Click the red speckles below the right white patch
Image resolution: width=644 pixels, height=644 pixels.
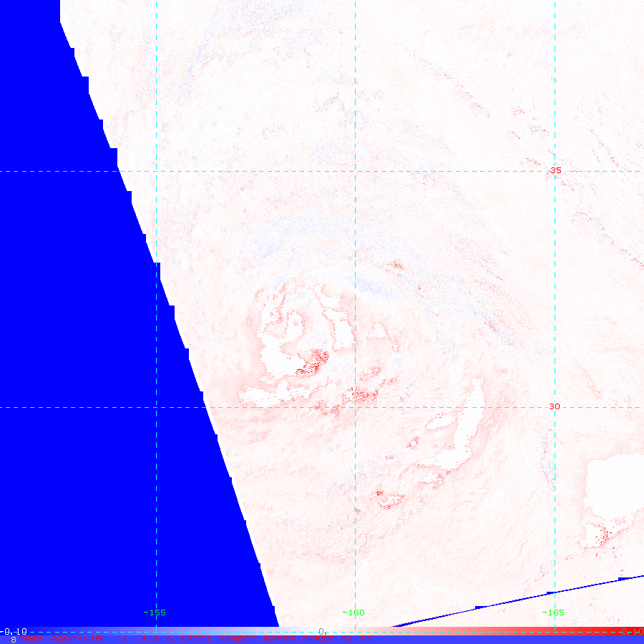coord(598,533)
